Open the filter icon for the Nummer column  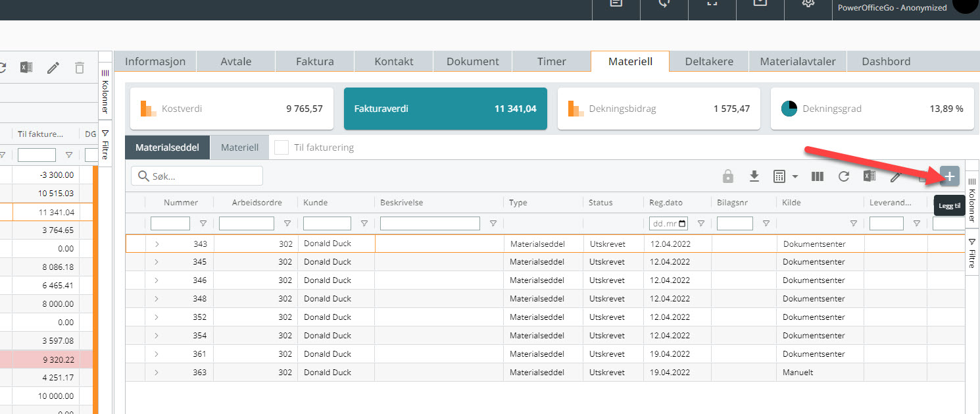pos(203,224)
